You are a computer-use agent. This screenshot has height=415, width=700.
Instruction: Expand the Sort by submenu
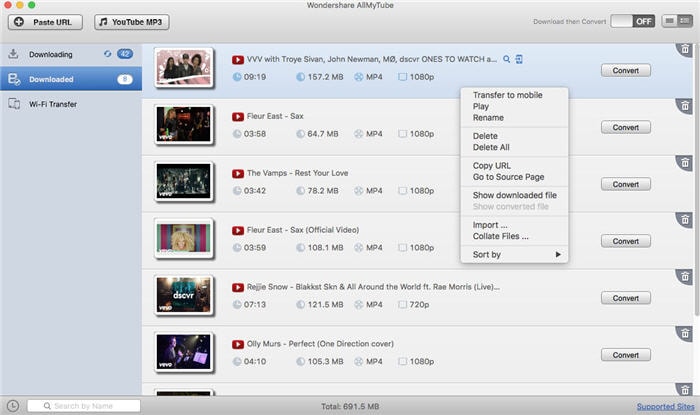click(x=514, y=254)
